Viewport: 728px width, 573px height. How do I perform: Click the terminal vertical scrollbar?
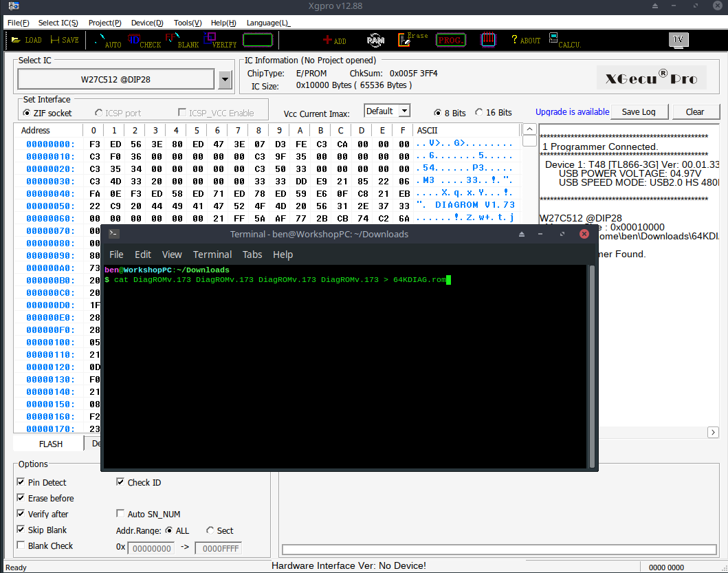coord(593,366)
